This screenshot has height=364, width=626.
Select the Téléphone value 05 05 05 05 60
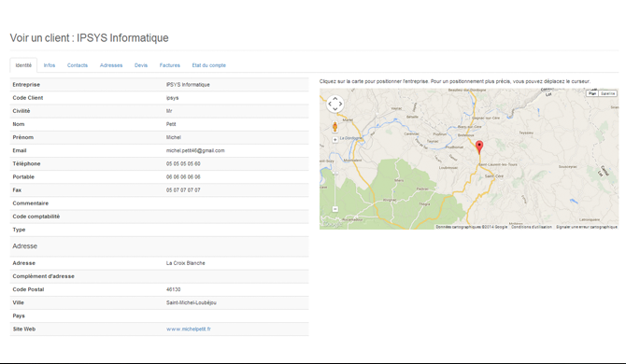(x=183, y=164)
